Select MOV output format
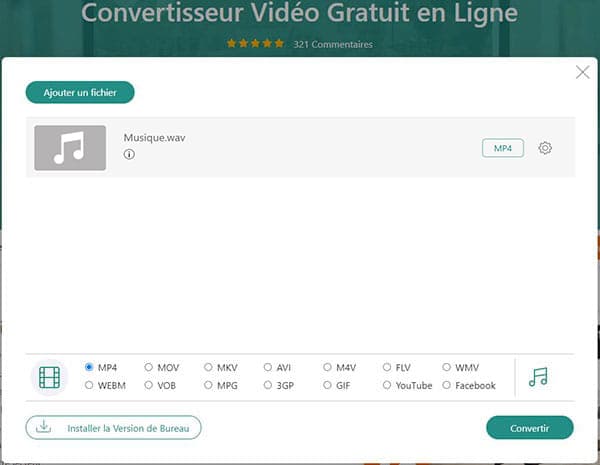The width and height of the screenshot is (600, 465). coord(148,367)
